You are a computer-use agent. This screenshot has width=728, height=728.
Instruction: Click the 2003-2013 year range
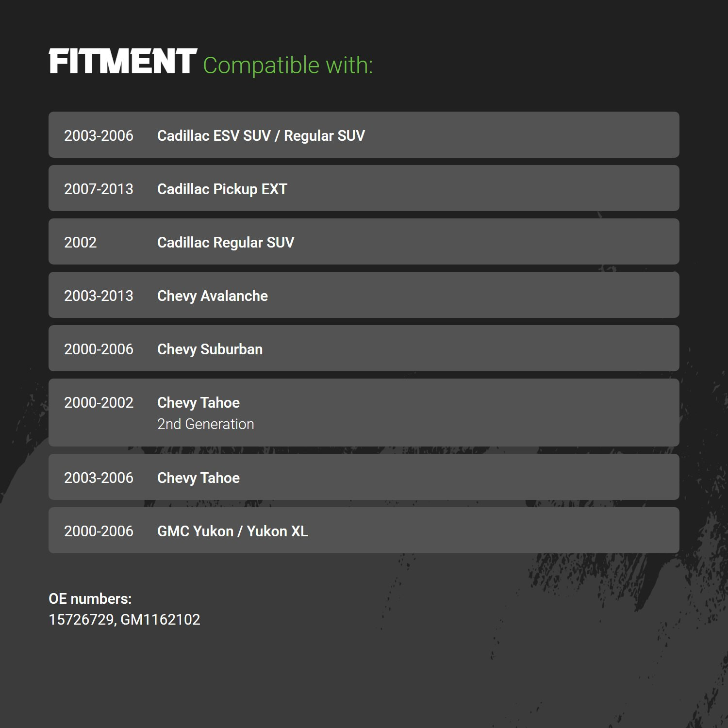[x=99, y=296]
